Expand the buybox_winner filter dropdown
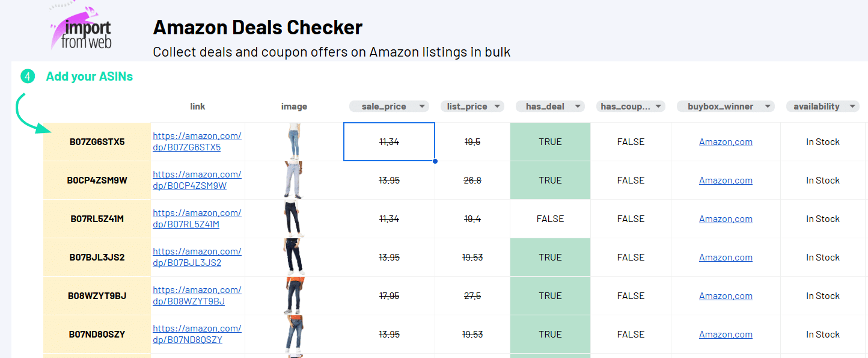This screenshot has width=868, height=358. tap(768, 106)
